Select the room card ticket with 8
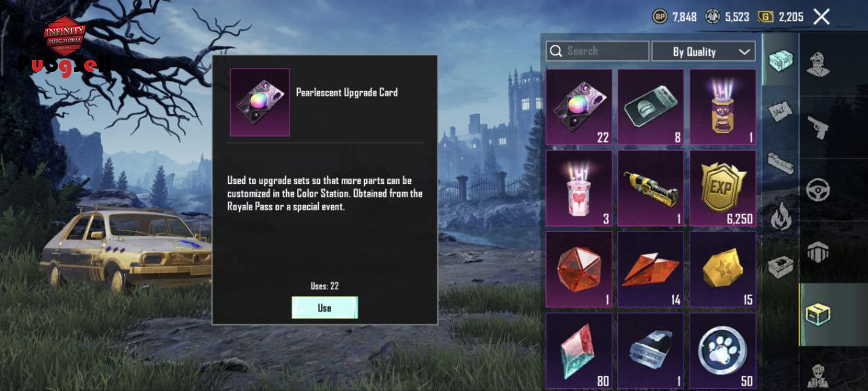The width and height of the screenshot is (868, 391). pyautogui.click(x=651, y=107)
